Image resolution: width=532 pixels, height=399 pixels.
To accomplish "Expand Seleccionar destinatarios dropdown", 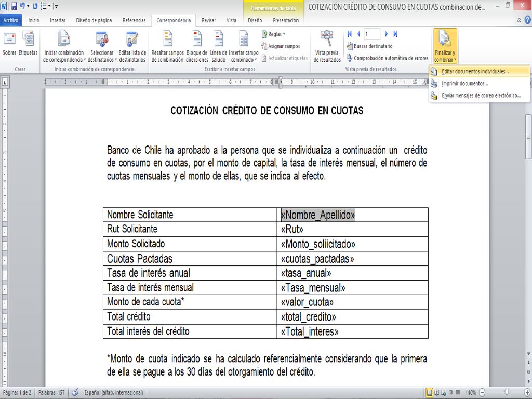I will (102, 46).
